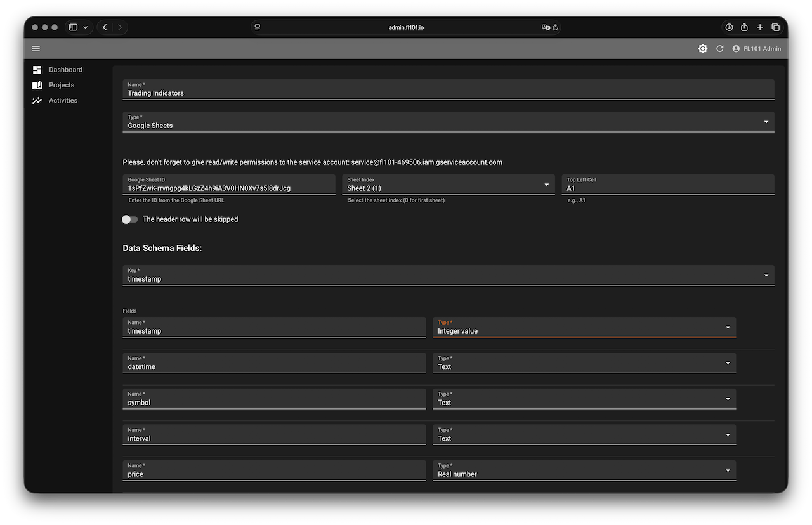Open Activities in the sidebar
The height and width of the screenshot is (525, 812).
coord(63,100)
